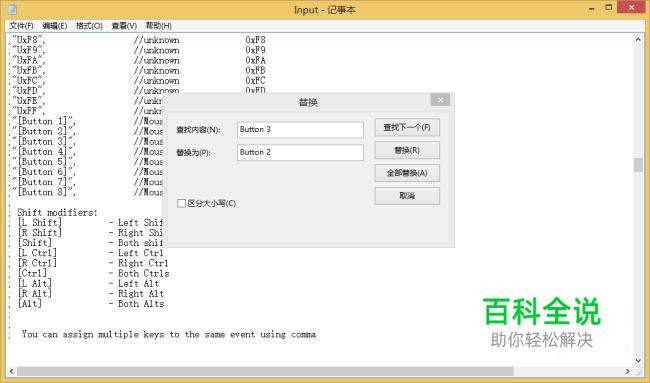Image resolution: width=650 pixels, height=383 pixels.
Task: Click the vertical scrollbar up arrow
Action: tap(638, 39)
